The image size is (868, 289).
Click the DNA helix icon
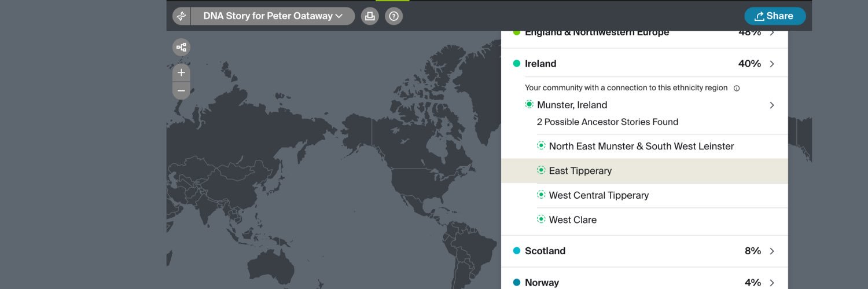coord(181,16)
